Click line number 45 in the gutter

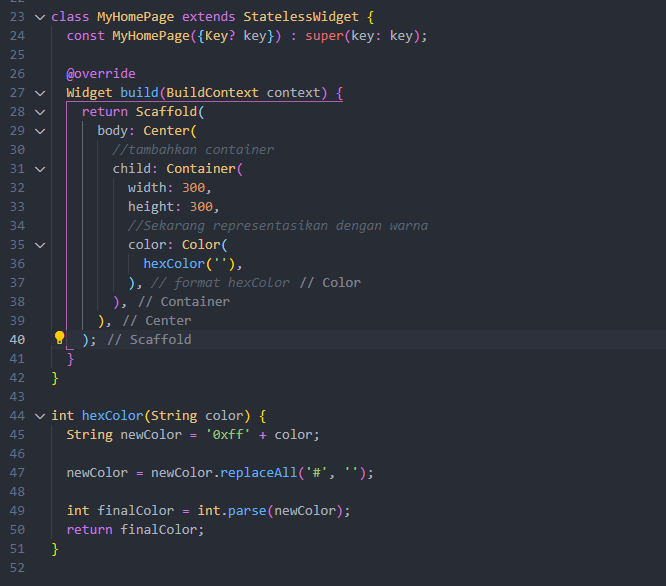17,435
